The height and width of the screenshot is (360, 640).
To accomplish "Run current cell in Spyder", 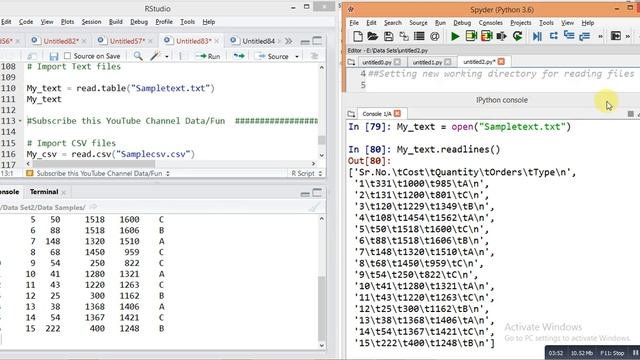I will click(x=471, y=36).
